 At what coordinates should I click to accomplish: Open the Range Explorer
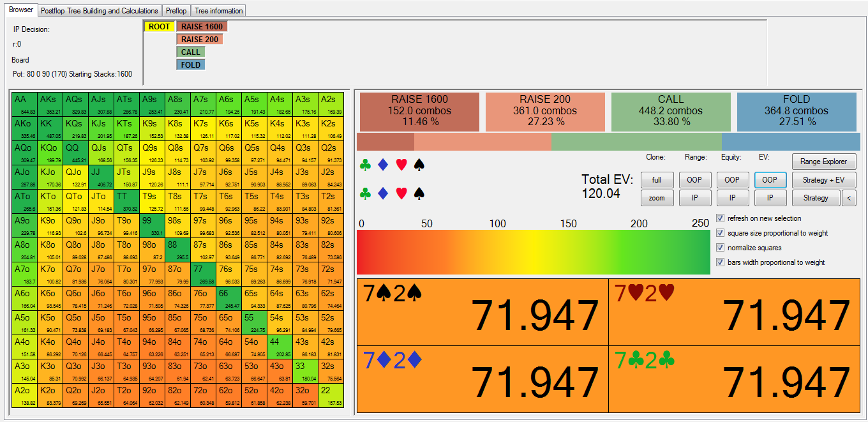(x=824, y=162)
